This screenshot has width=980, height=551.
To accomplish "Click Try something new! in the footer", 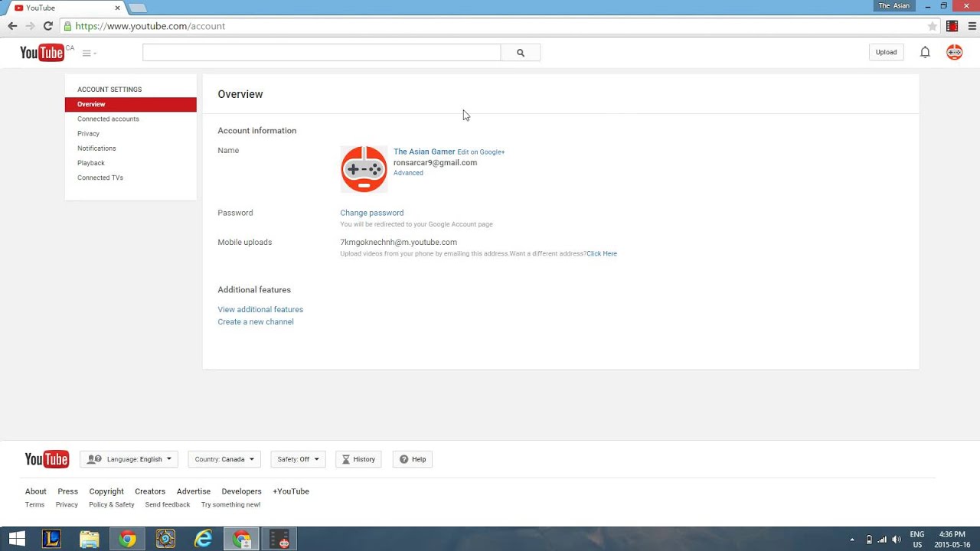I will pos(231,504).
